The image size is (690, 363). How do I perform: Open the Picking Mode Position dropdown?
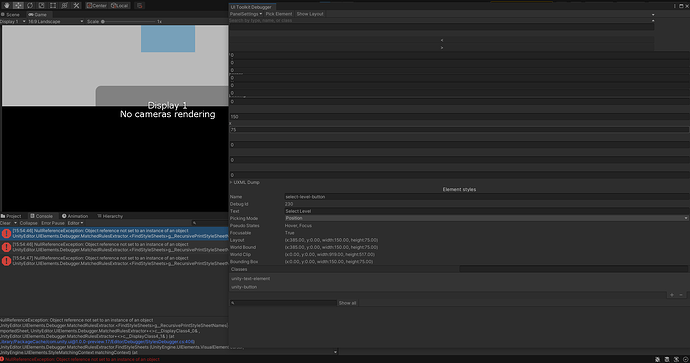pos(486,218)
